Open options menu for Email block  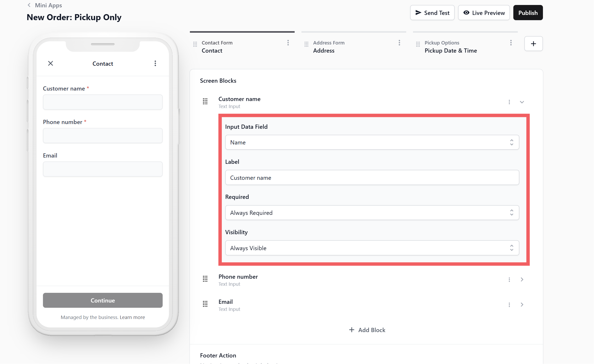coord(509,305)
